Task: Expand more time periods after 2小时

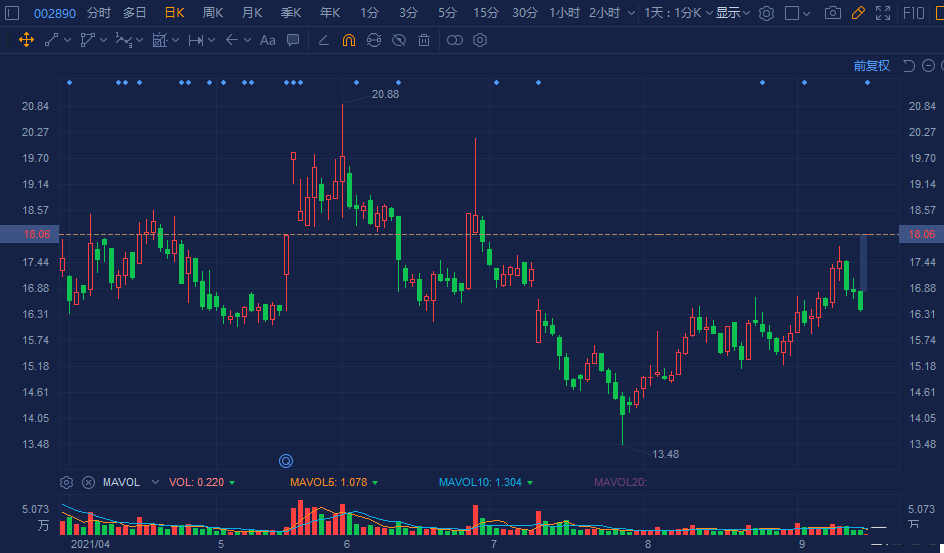Action: coord(631,13)
